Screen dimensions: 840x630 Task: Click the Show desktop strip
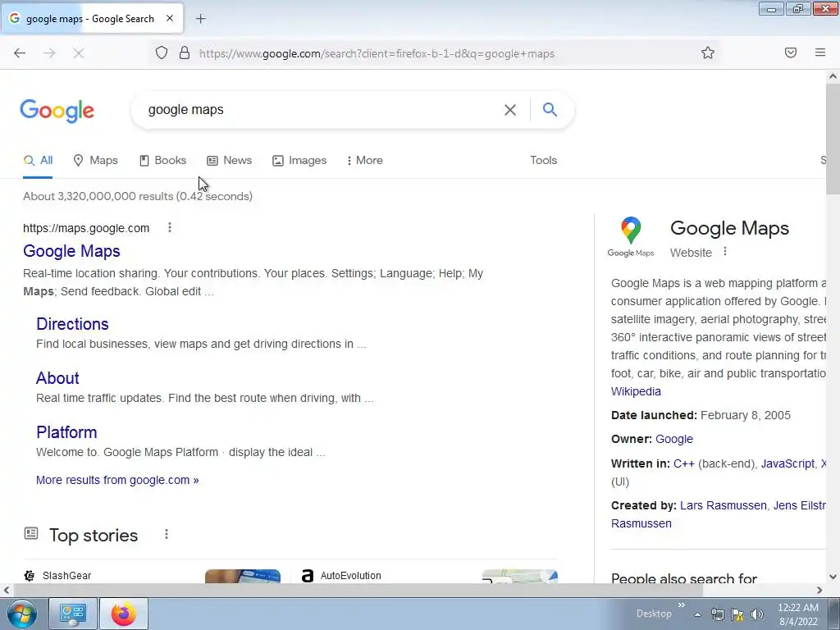coord(834,614)
